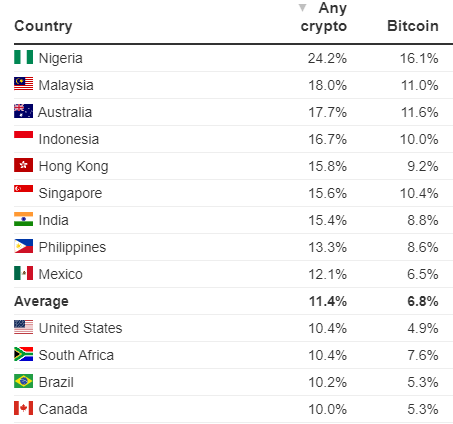Select the Indonesia country name
Viewport: 453px width, 424px height.
tap(69, 139)
